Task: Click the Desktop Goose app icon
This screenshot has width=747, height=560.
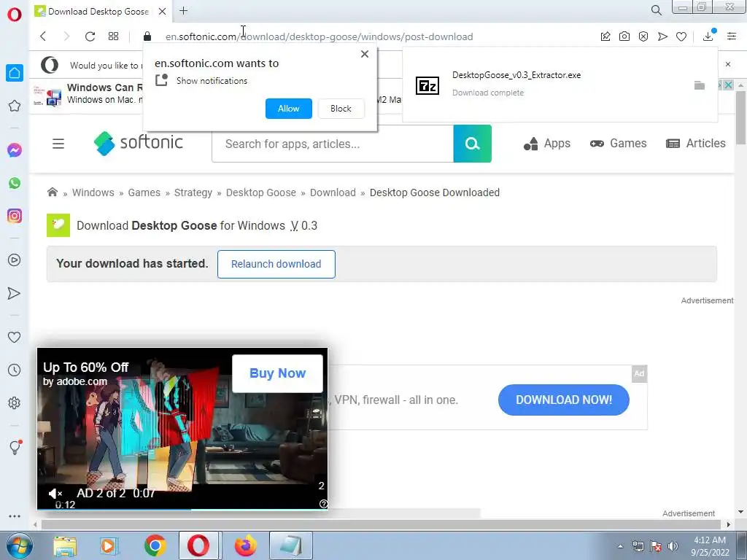Action: click(x=58, y=225)
